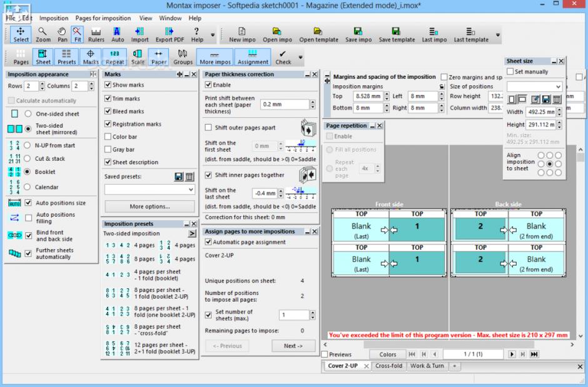Uncheck Bleed marks option
The width and height of the screenshot is (588, 387).
coord(108,111)
